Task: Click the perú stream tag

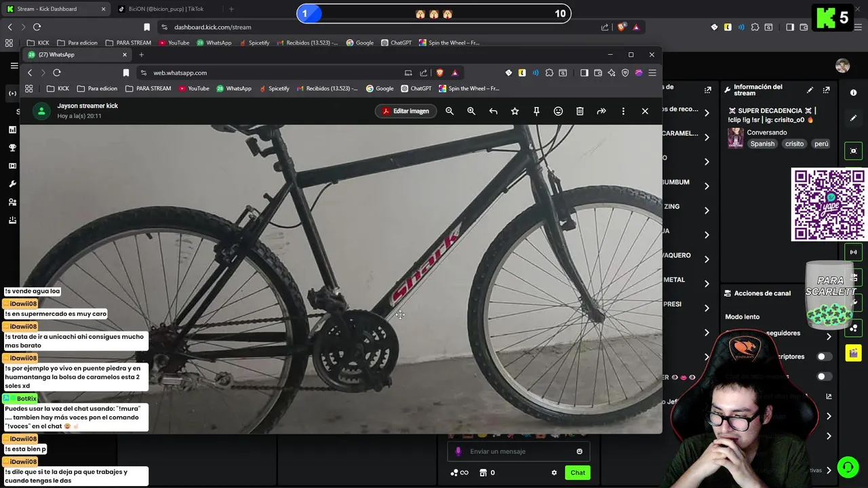Action: click(821, 144)
